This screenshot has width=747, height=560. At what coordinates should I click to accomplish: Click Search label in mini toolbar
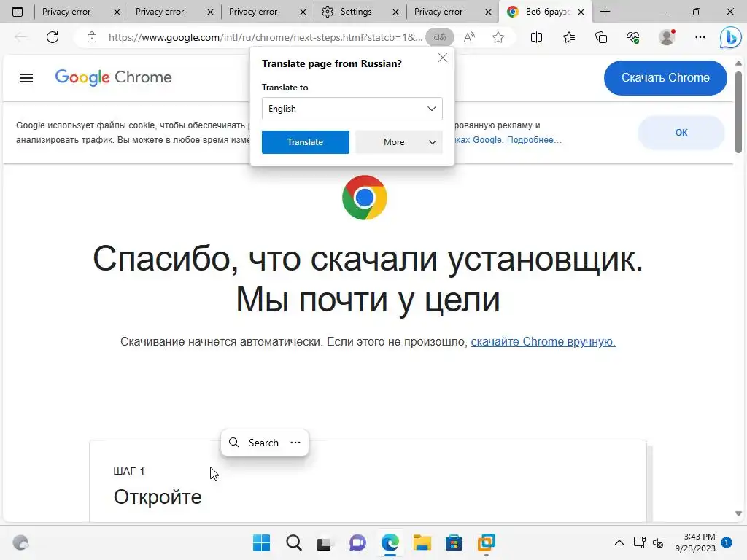point(263,443)
